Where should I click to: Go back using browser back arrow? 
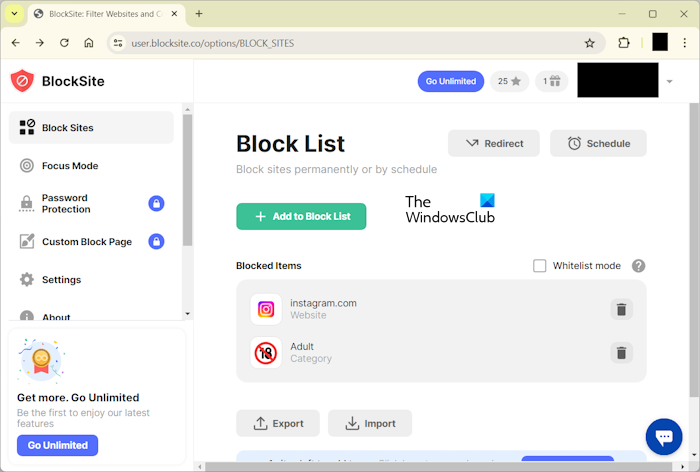[x=16, y=43]
